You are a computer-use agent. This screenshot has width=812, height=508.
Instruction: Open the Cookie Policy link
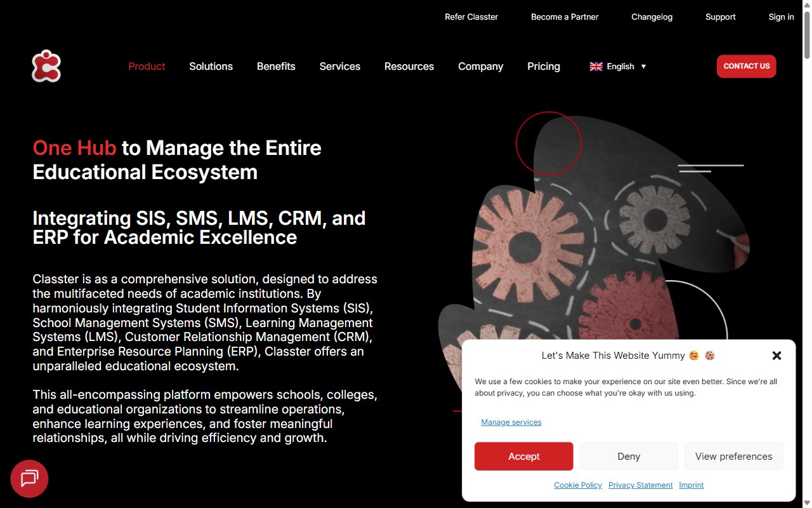(x=578, y=485)
